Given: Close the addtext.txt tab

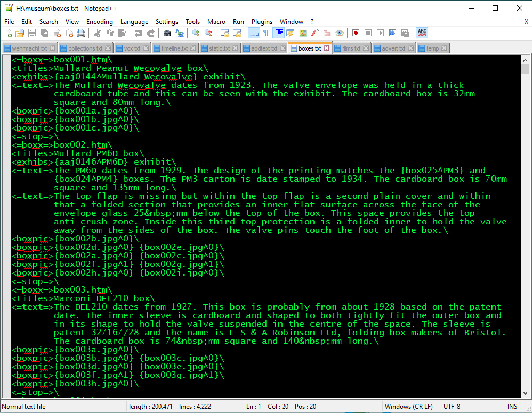Looking at the screenshot, I should click(283, 48).
